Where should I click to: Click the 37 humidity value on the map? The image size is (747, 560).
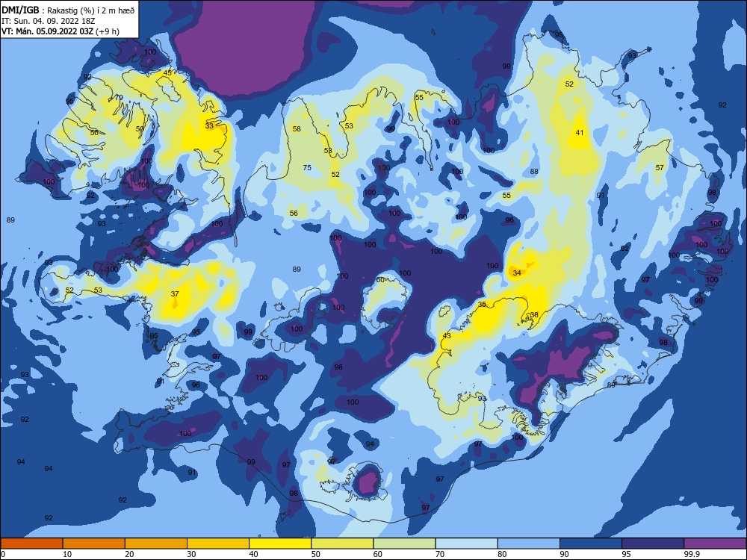click(175, 293)
